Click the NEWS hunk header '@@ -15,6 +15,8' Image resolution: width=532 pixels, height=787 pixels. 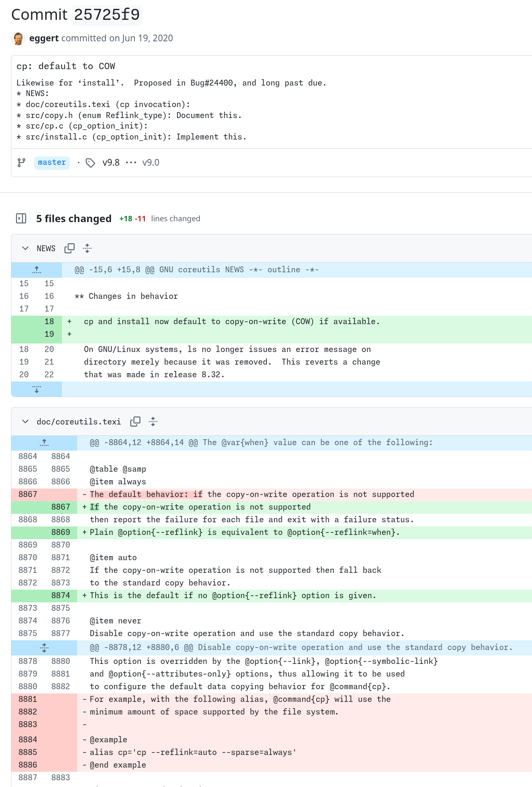(197, 270)
